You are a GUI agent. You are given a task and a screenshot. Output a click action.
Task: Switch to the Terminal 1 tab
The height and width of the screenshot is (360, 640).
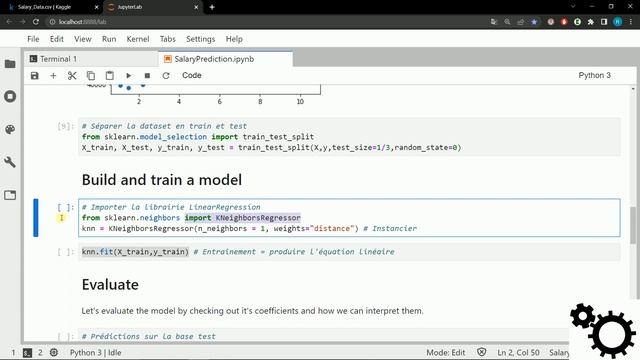(91, 59)
